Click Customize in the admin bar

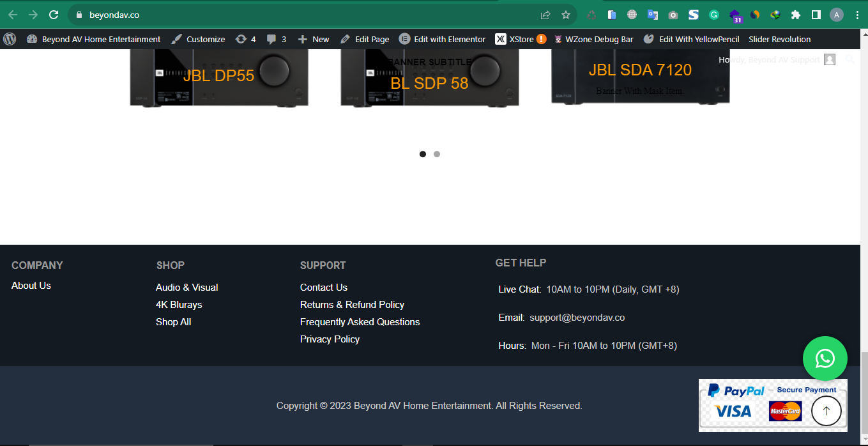(x=198, y=39)
